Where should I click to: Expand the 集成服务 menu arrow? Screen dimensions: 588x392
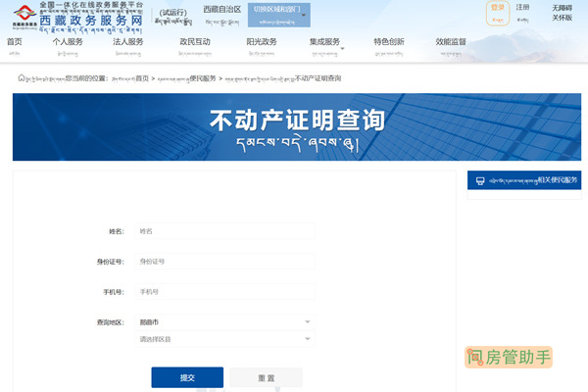pyautogui.click(x=342, y=48)
